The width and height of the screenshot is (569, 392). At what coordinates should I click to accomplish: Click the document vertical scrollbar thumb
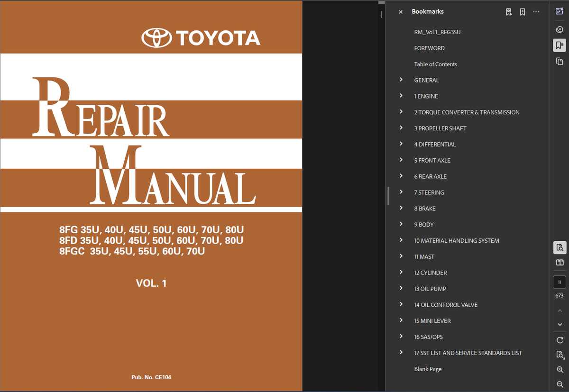381,2
